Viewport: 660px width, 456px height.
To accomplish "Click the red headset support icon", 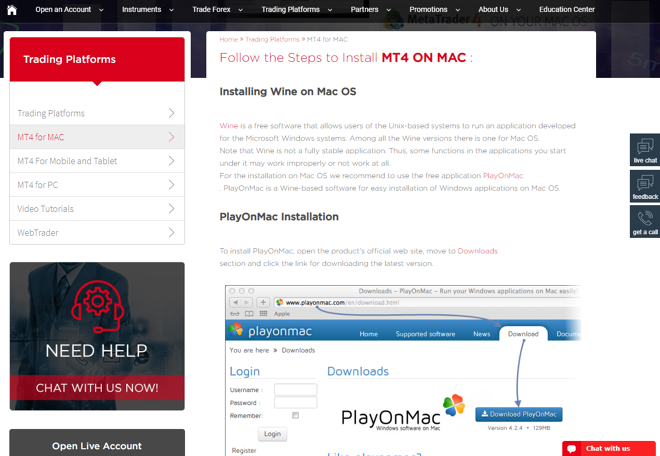I will 97,306.
